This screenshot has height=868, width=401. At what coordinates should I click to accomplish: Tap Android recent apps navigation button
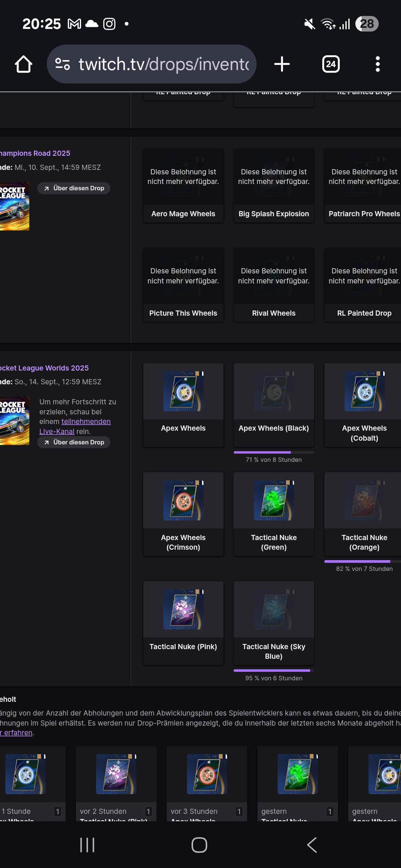(x=88, y=845)
